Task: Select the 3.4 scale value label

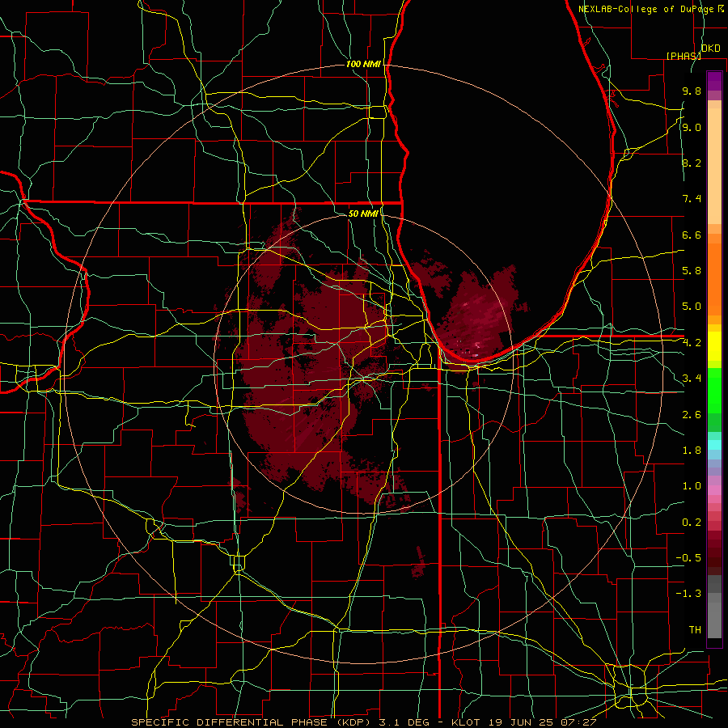Action: (692, 379)
